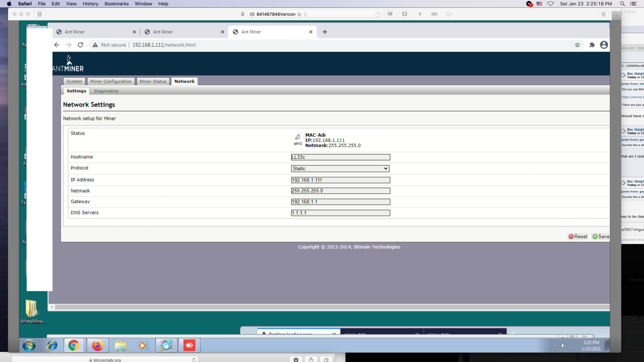The height and width of the screenshot is (362, 644).
Task: Click the Netmask field
Action: tap(341, 191)
